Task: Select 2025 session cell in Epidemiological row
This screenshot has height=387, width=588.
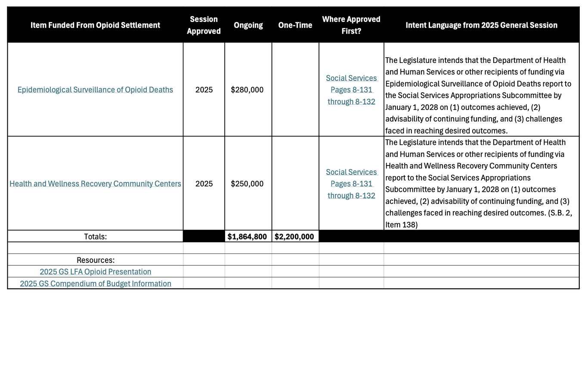Action: coord(204,90)
